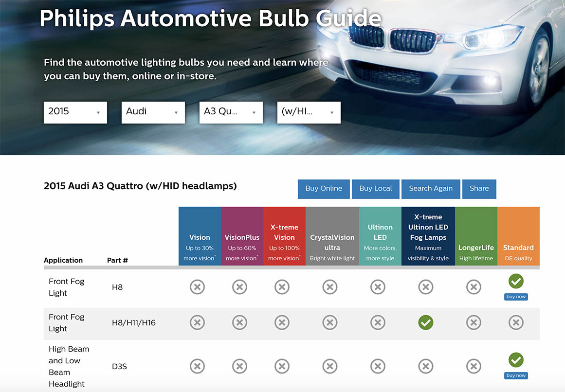Click the X icon for H8/H11/H16 LongerLife
This screenshot has height=392, width=565.
474,322
